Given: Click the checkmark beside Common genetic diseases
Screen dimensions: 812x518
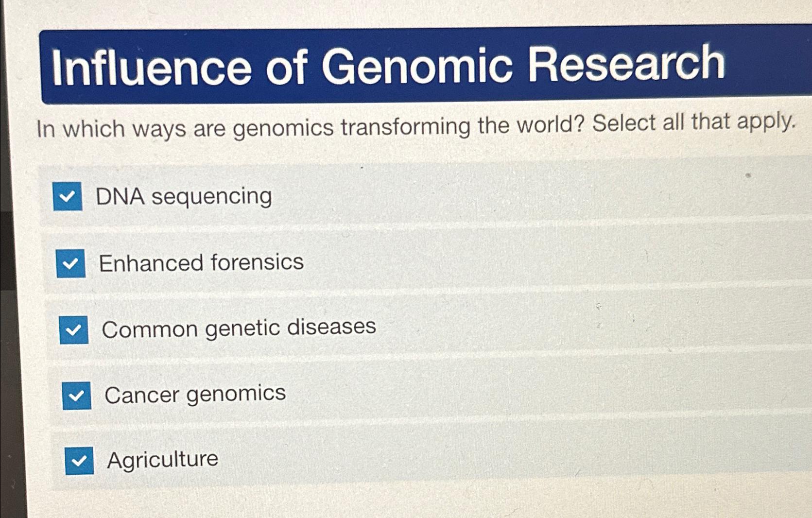Looking at the screenshot, I should pyautogui.click(x=74, y=328).
